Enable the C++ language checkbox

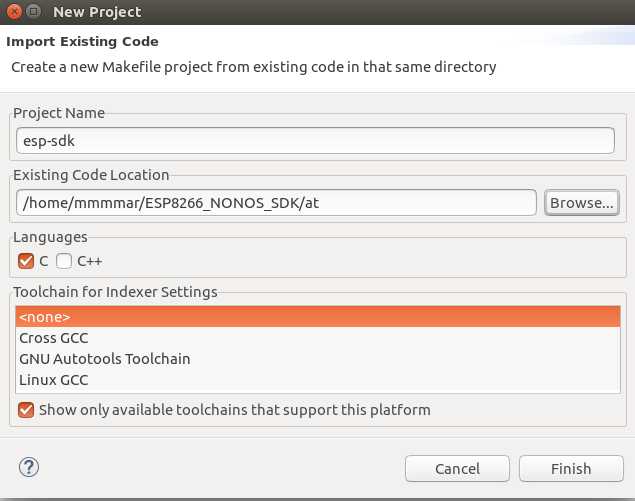[x=64, y=261]
